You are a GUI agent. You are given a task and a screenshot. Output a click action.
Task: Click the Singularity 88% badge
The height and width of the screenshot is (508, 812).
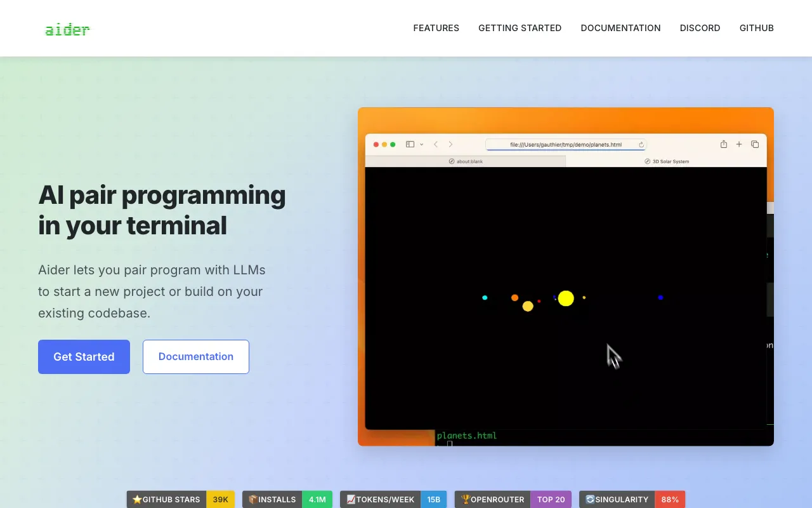[632, 500]
